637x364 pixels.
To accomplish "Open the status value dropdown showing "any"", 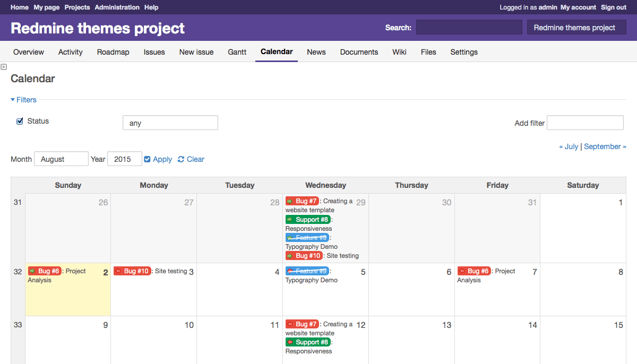I will pyautogui.click(x=170, y=123).
